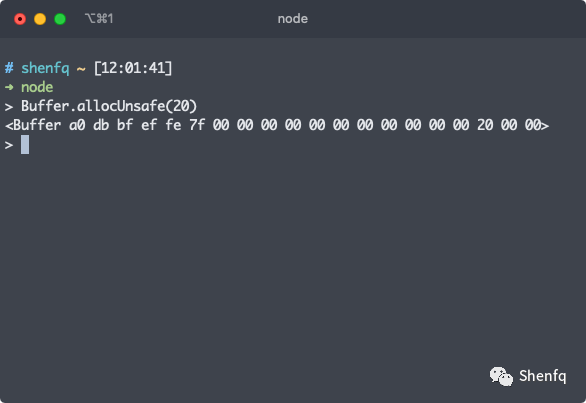Maximize the terminal with green button
Viewport: 586px width, 403px height.
(x=60, y=19)
